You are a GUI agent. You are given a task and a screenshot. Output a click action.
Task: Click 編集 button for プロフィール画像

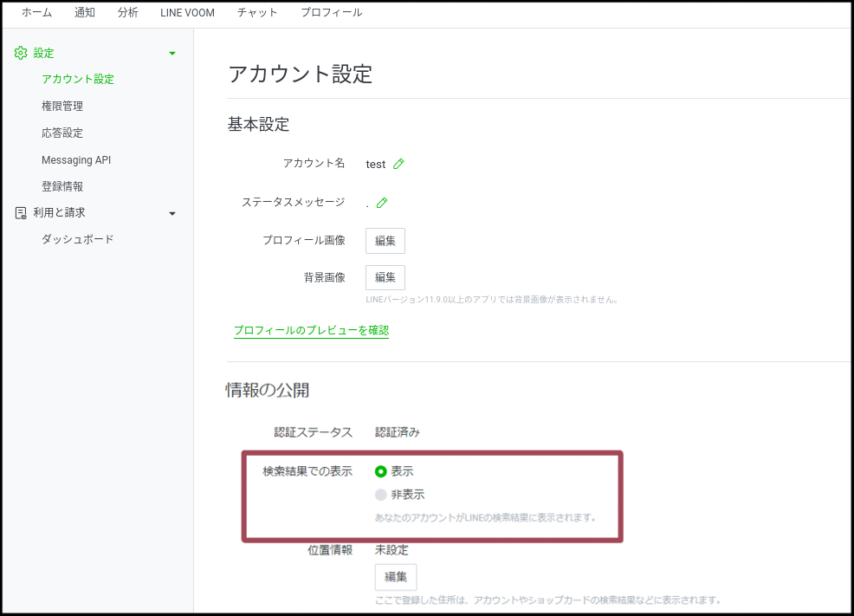point(385,241)
